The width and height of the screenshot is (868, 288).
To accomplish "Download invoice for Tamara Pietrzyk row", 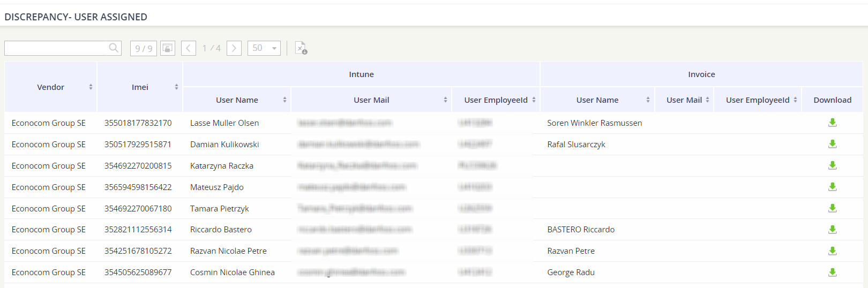I will pyautogui.click(x=833, y=208).
